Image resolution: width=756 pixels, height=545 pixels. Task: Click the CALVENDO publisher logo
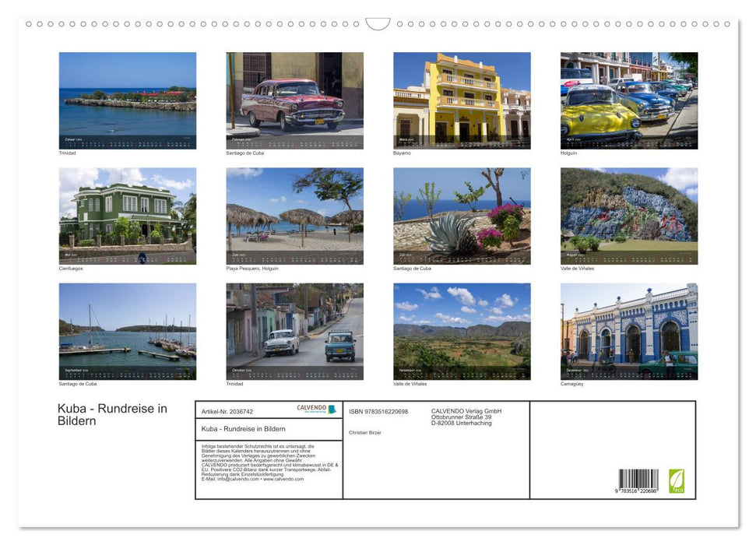pos(311,408)
